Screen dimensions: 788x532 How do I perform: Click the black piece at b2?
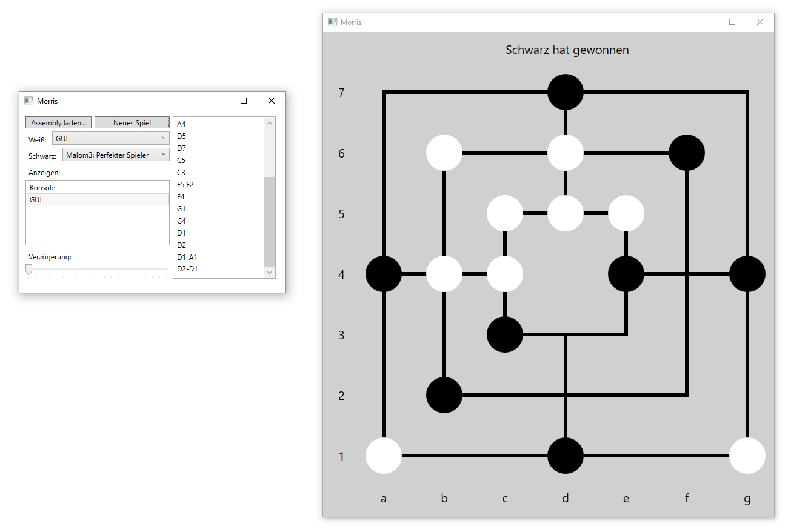444,395
